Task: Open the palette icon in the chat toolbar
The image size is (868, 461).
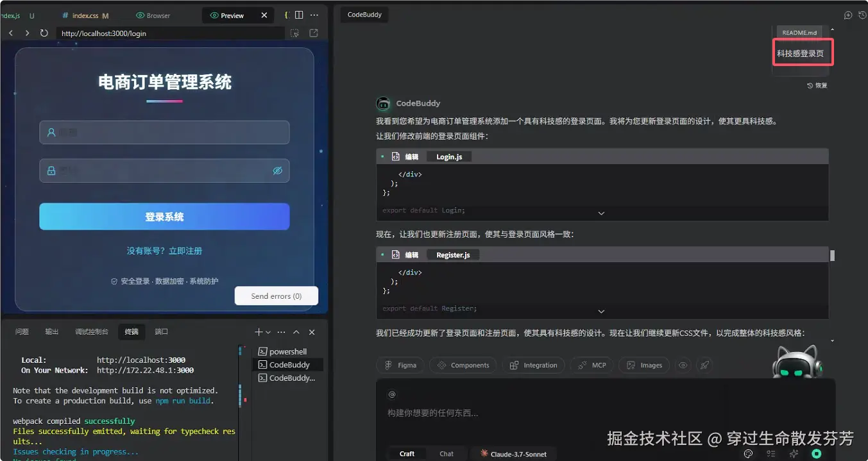Action: pos(747,453)
